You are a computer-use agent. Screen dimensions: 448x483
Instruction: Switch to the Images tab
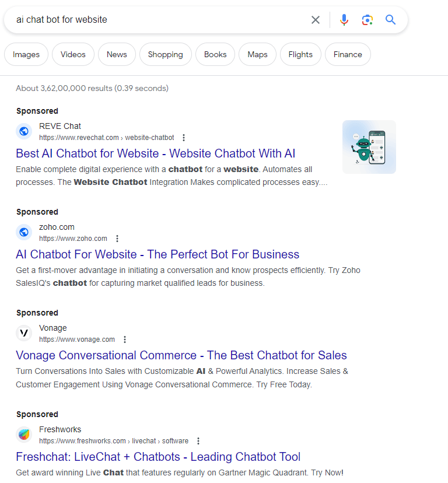[x=26, y=54]
